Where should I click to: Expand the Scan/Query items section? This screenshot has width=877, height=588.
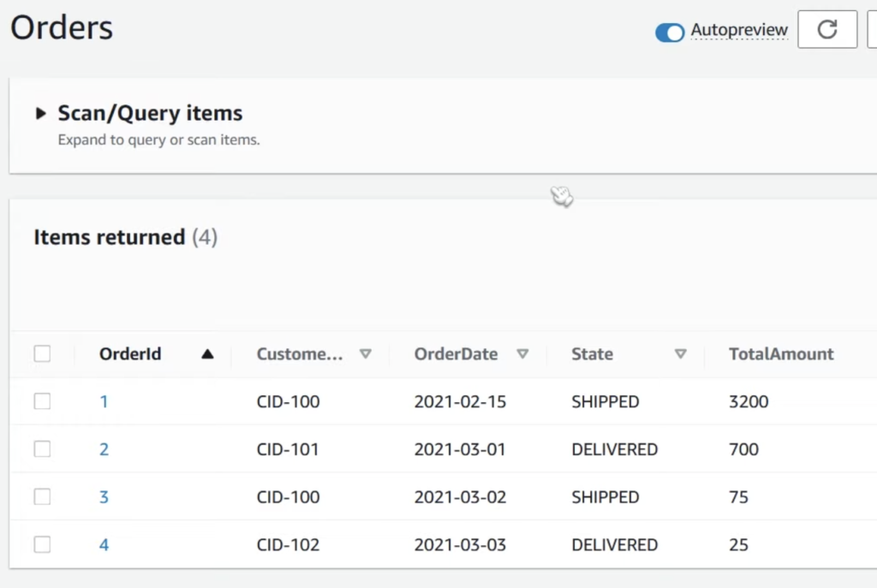click(40, 113)
